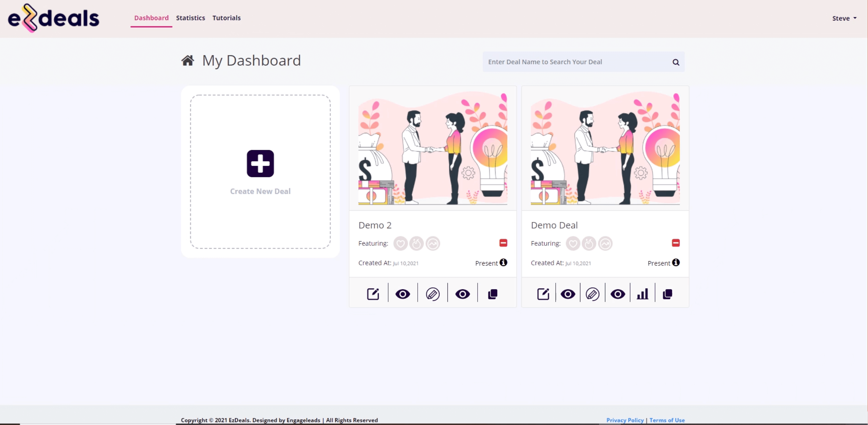Click search icon to search deals
The width and height of the screenshot is (868, 425).
[676, 62]
